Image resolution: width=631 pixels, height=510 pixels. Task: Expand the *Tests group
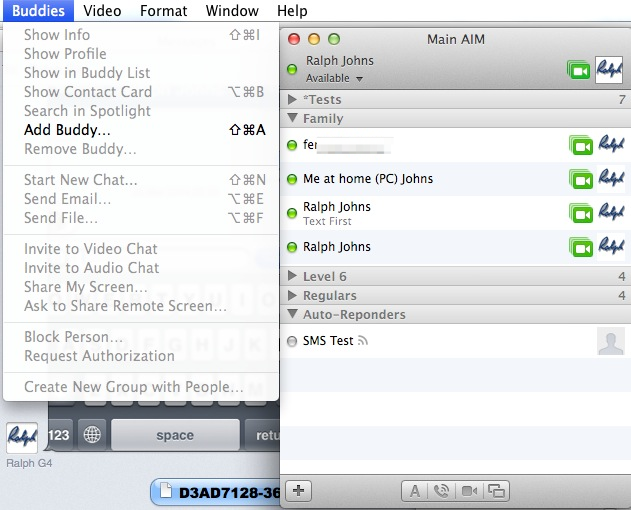tap(293, 99)
